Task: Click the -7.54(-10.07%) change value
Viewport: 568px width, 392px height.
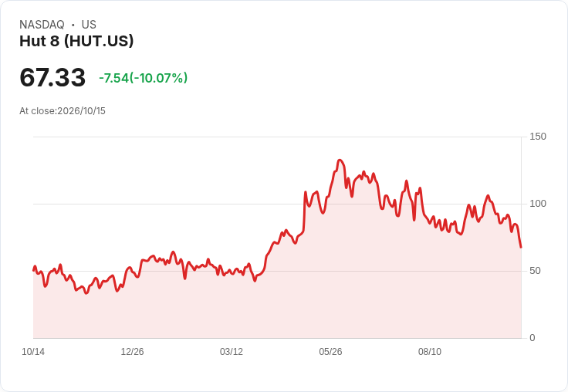Action: pos(143,78)
